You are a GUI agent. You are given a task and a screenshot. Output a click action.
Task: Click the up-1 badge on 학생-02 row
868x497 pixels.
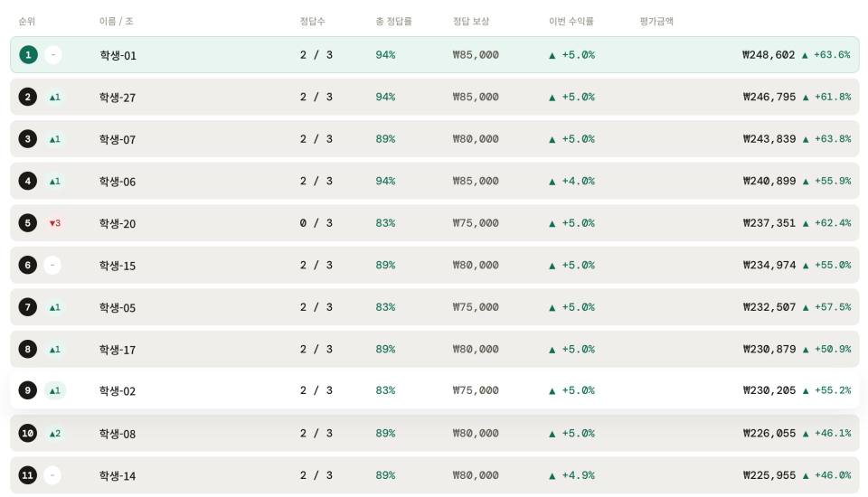tap(55, 390)
